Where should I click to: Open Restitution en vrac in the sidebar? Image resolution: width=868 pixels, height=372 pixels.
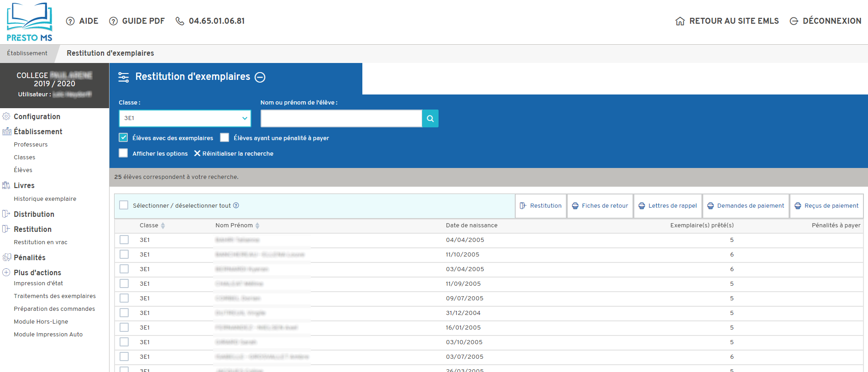(x=41, y=242)
